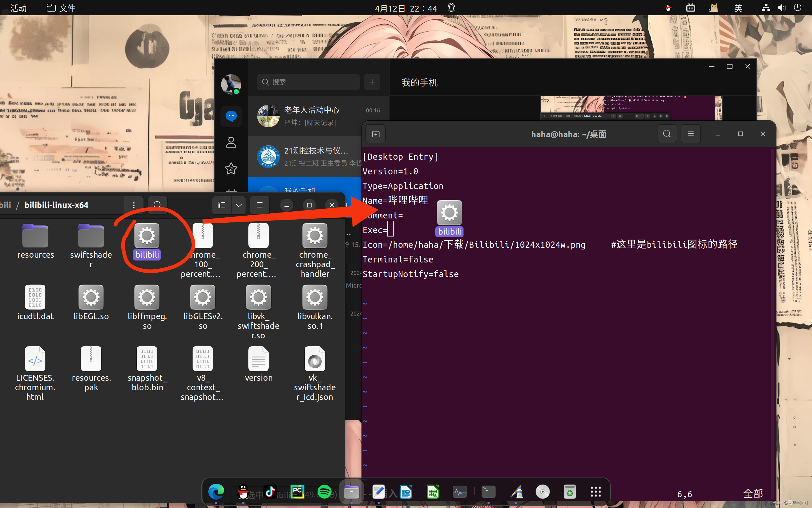Open new tab in terminal
The height and width of the screenshot is (508, 812).
click(x=376, y=134)
